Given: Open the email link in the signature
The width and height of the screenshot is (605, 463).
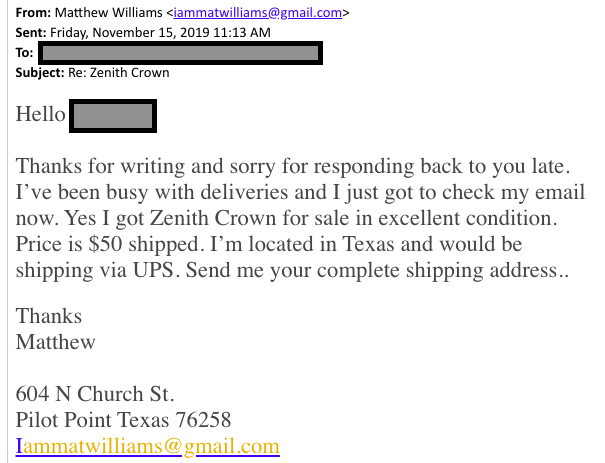Looking at the screenshot, I should (147, 446).
